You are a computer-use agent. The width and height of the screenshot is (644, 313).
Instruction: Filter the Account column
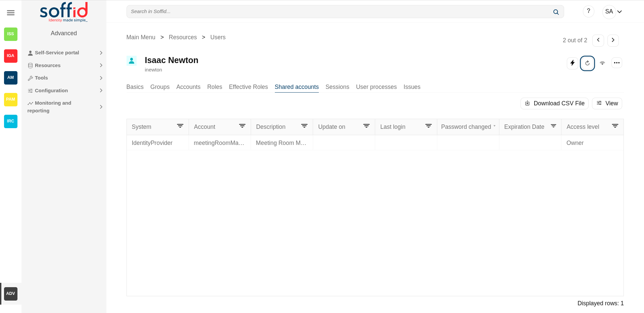(x=242, y=126)
